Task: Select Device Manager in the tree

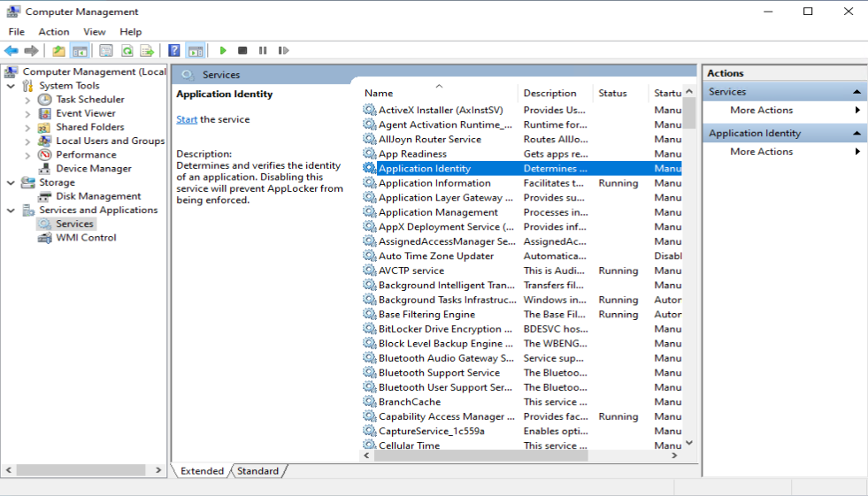Action: [x=94, y=169]
